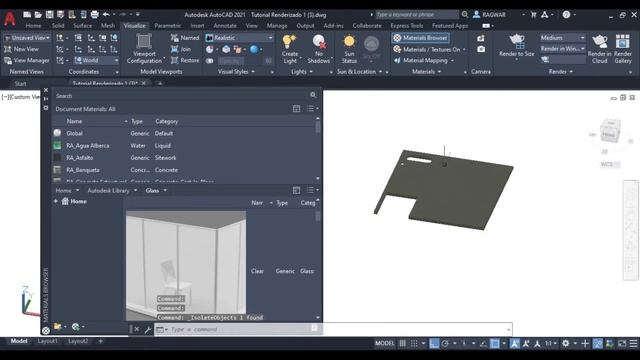Click the Create Light bulb icon

[289, 41]
